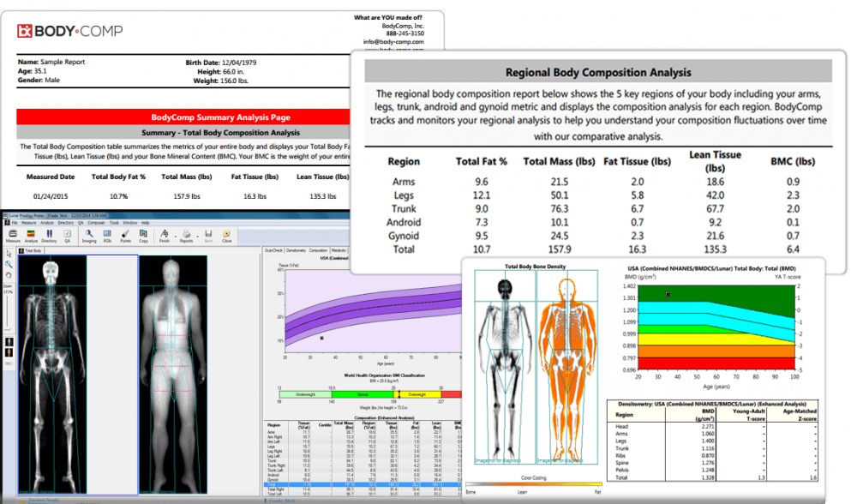
Task: Open the Measure menu
Action: pos(29,223)
